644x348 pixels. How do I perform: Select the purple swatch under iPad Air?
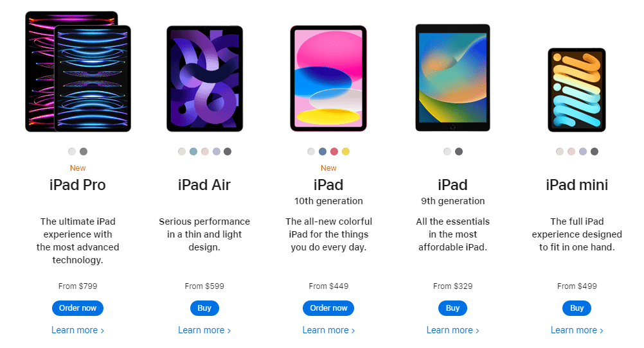click(x=216, y=152)
